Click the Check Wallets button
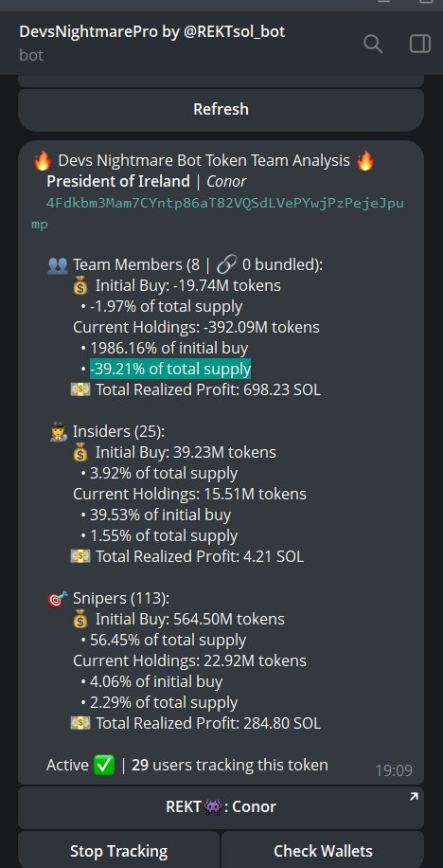The height and width of the screenshot is (868, 443). coord(323,851)
